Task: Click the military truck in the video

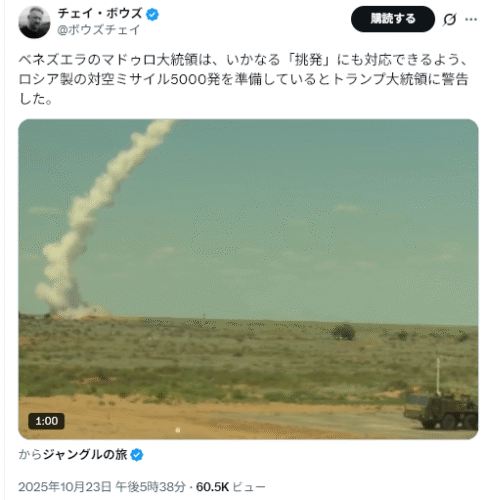Action: 441,411
